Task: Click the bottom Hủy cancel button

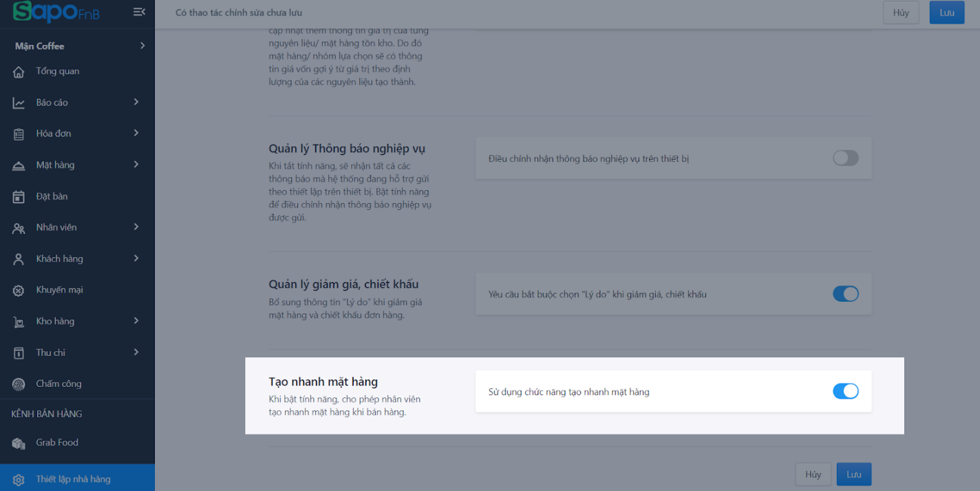Action: pyautogui.click(x=813, y=474)
